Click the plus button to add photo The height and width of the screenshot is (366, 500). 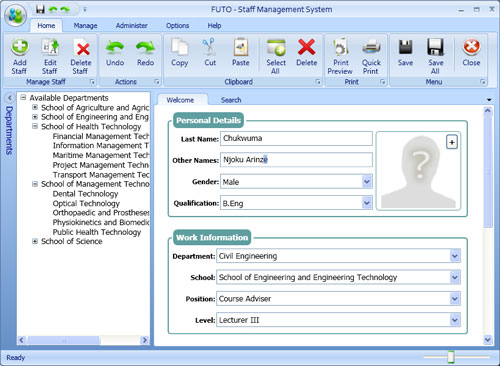pyautogui.click(x=452, y=143)
